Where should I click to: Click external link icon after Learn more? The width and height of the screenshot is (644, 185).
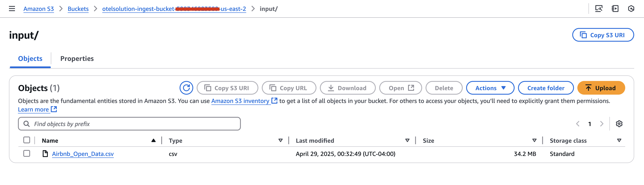tap(54, 109)
